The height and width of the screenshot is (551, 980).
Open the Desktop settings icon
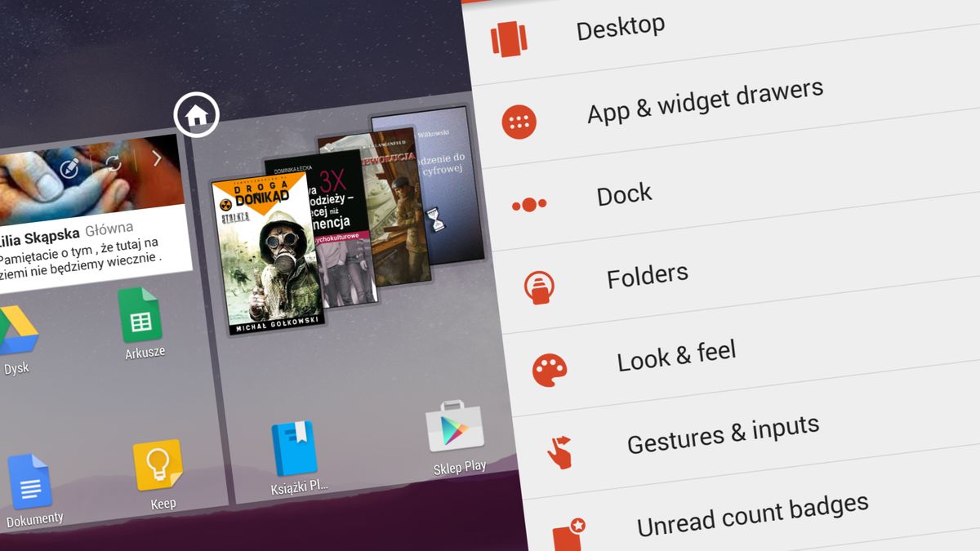point(508,38)
